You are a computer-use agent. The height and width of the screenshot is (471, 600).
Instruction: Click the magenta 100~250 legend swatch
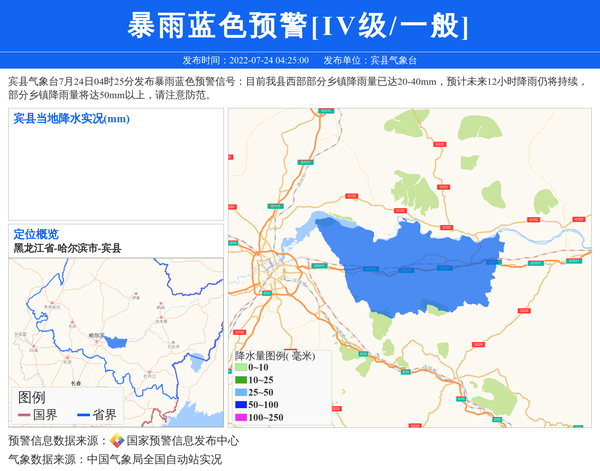[x=241, y=417]
